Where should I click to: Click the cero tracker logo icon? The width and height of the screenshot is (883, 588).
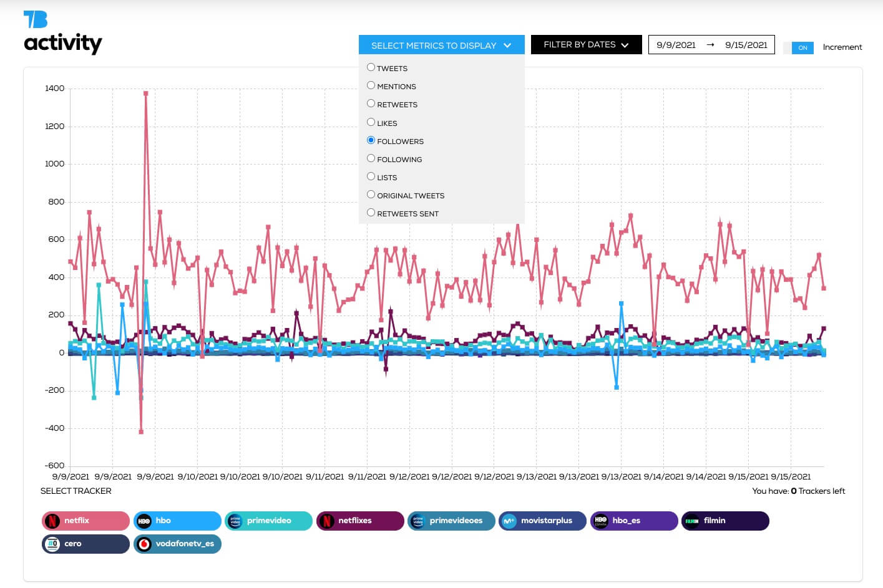[52, 544]
